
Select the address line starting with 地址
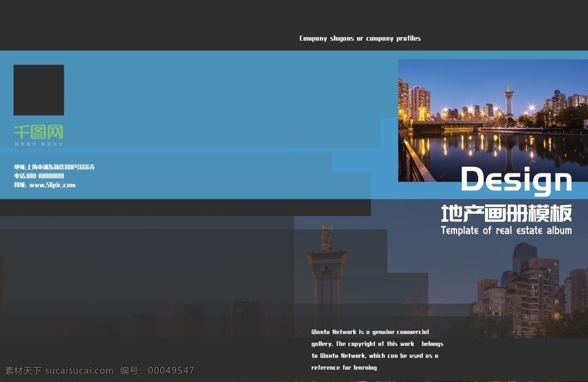coord(54,167)
